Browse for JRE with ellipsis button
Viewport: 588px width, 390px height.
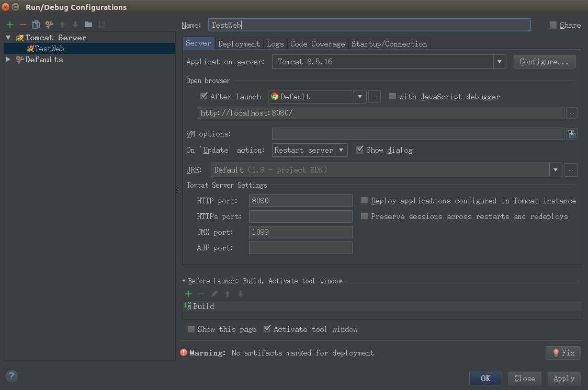571,170
